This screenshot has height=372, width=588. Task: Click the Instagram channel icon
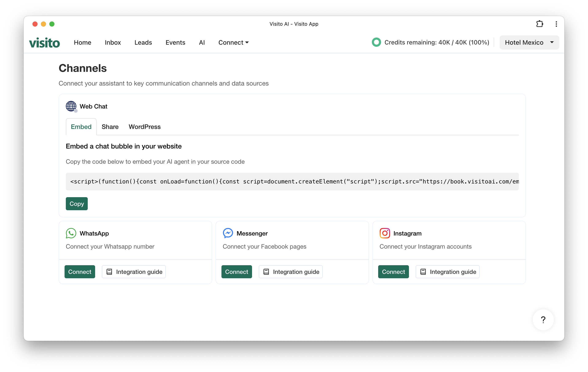click(x=385, y=233)
